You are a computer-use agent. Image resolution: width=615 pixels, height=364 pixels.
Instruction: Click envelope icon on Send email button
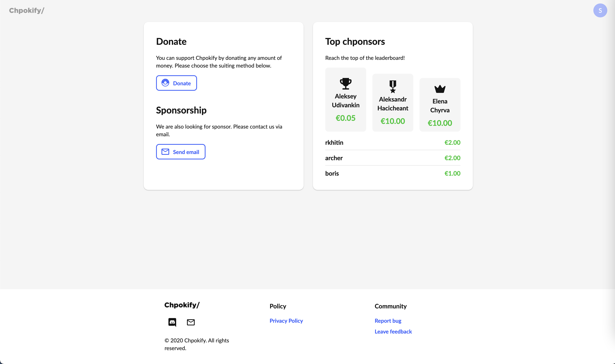point(165,152)
